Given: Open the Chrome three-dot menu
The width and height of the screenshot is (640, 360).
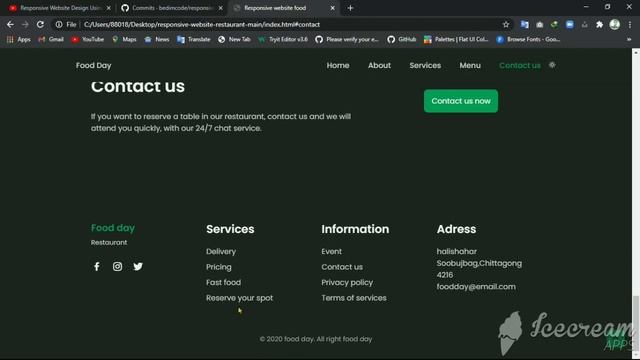Looking at the screenshot, I should point(630,24).
